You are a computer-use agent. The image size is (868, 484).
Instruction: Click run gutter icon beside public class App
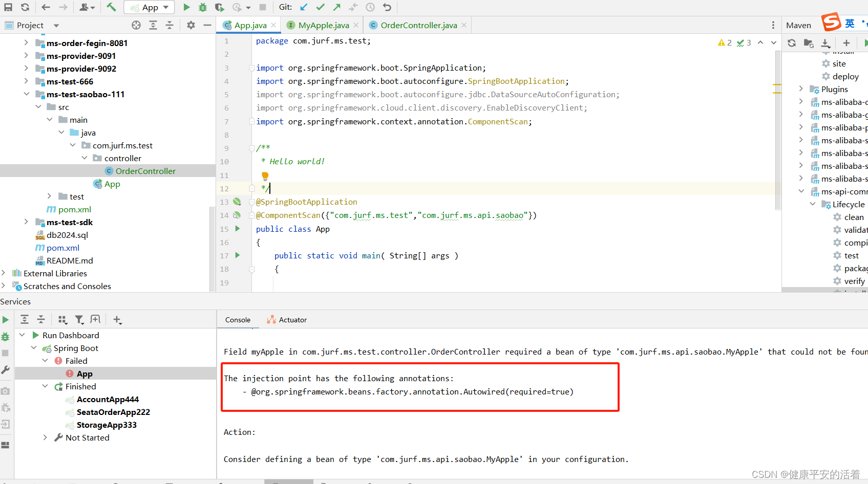coord(238,229)
